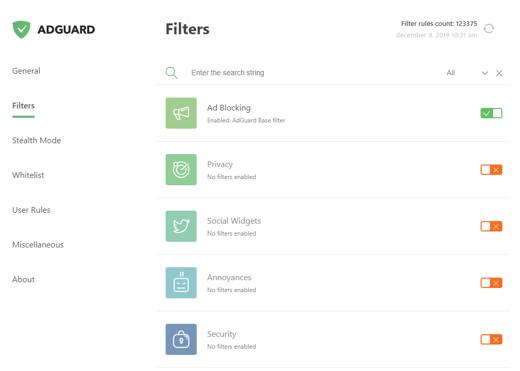Show the About page
The width and height of the screenshot is (520, 371).
[x=23, y=279]
